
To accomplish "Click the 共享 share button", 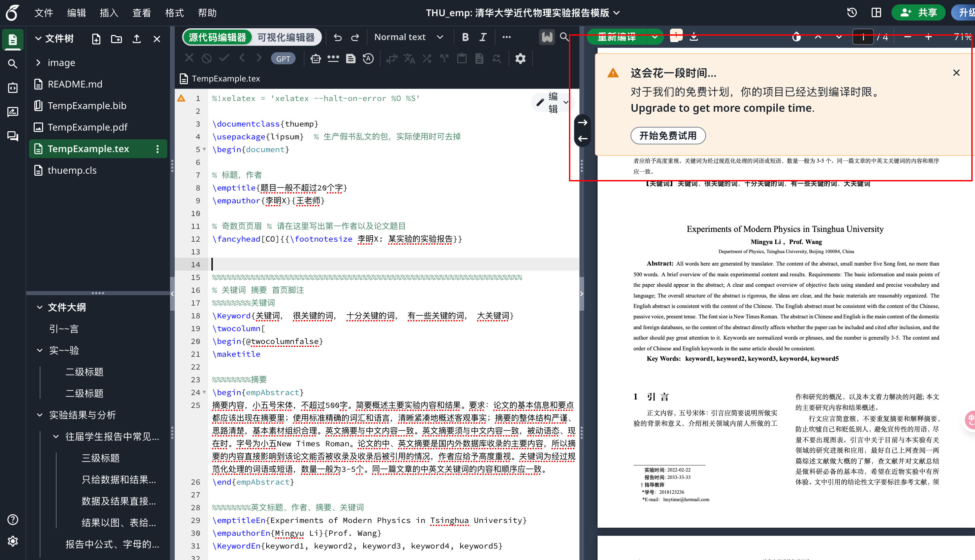I will [918, 13].
